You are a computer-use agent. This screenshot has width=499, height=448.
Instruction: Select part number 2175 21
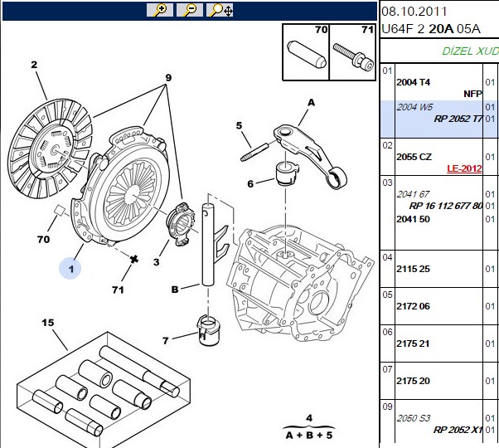tap(413, 343)
